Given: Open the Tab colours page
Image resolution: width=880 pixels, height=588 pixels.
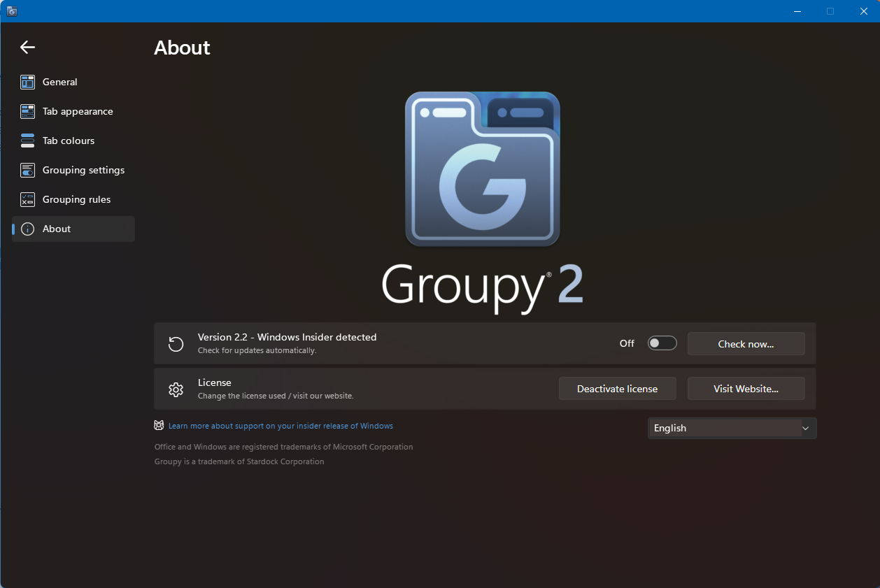Looking at the screenshot, I should coord(73,141).
